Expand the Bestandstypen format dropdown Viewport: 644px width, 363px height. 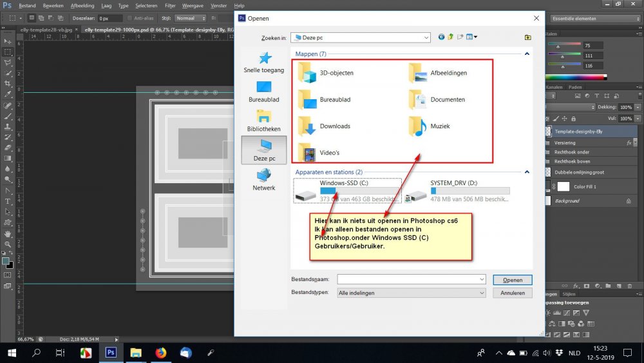482,293
